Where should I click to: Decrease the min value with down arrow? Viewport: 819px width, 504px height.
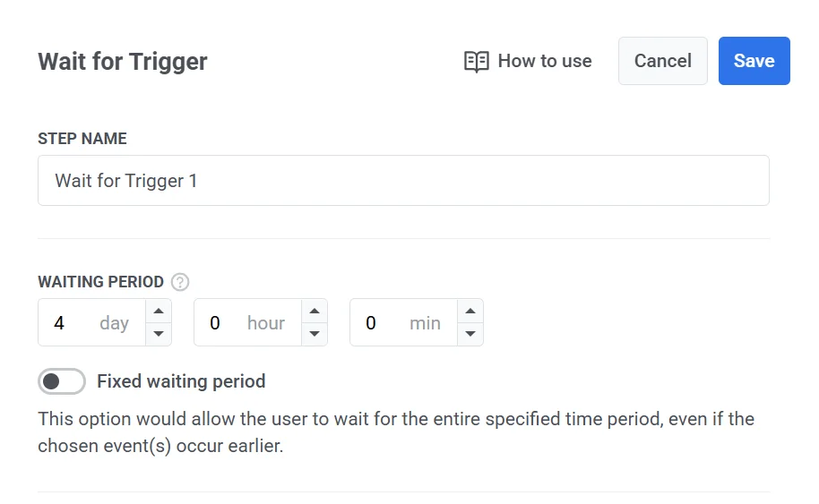pyautogui.click(x=470, y=334)
